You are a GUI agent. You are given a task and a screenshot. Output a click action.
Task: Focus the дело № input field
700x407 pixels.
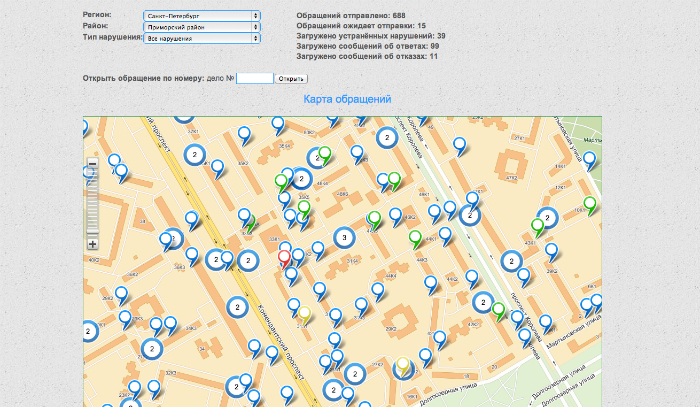[x=254, y=78]
